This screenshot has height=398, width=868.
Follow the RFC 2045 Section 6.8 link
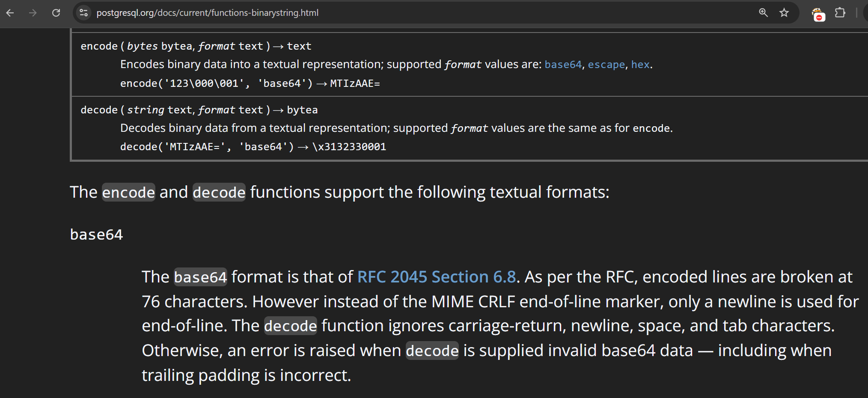pyautogui.click(x=437, y=277)
